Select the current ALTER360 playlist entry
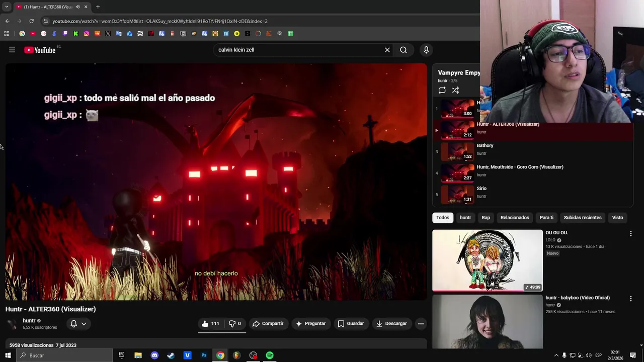The image size is (644, 362). click(533, 130)
